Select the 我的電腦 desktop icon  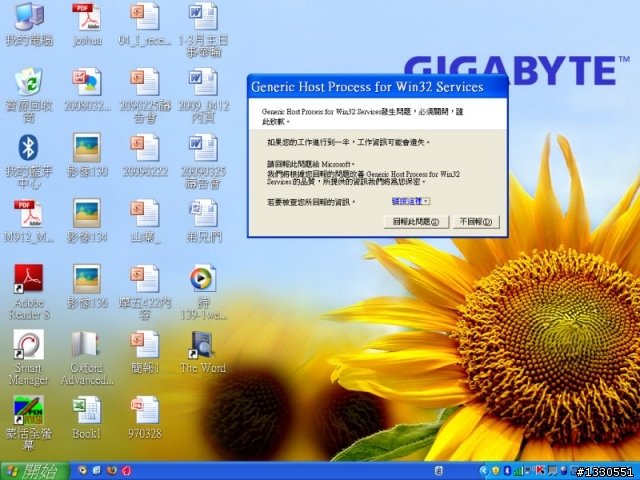[29, 24]
